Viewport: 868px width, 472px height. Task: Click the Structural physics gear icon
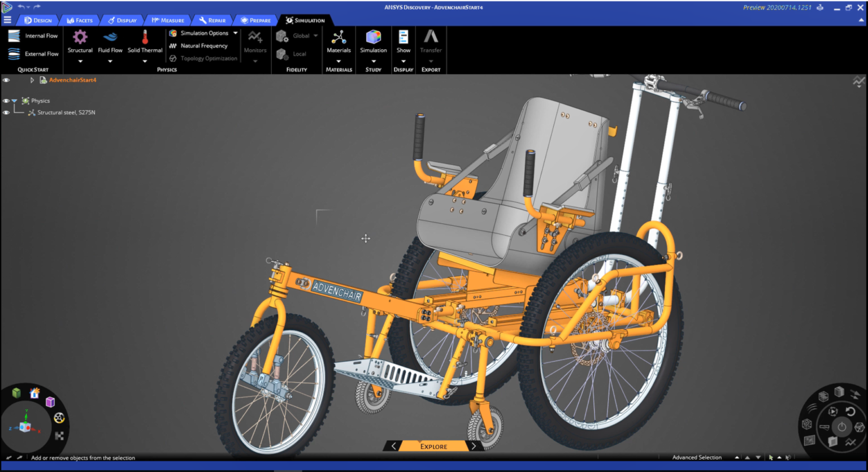[x=80, y=37]
